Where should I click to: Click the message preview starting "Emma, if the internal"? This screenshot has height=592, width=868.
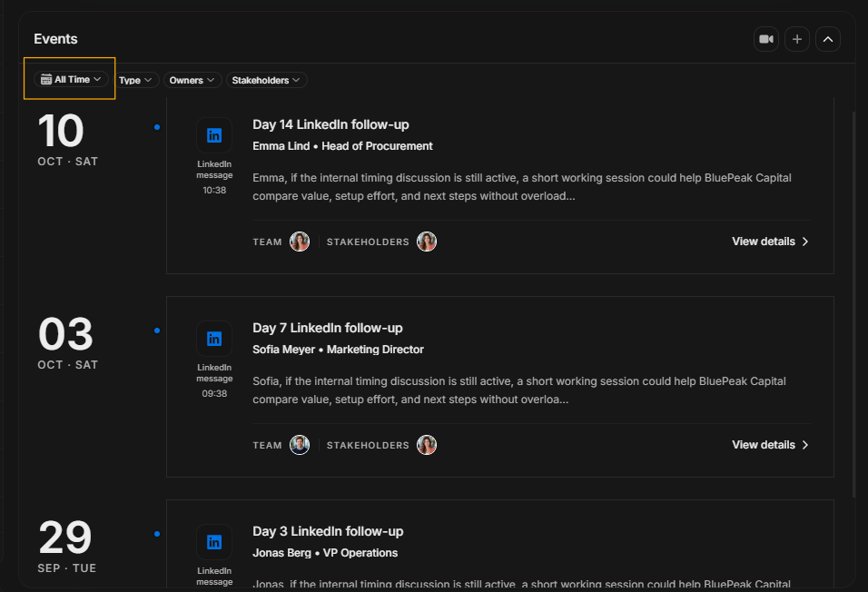coord(522,187)
